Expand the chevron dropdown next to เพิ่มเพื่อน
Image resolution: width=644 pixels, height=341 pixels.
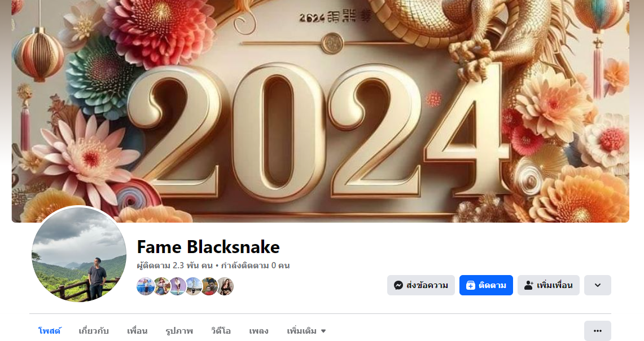point(598,285)
